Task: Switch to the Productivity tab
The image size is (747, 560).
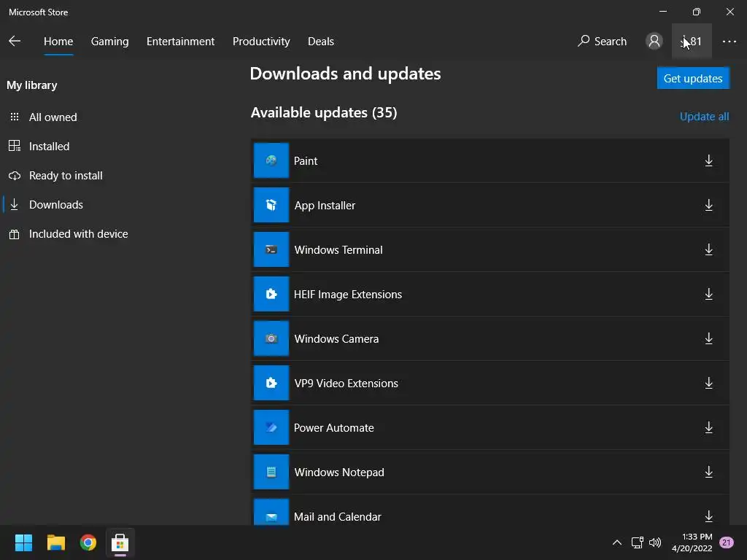Action: tap(261, 42)
